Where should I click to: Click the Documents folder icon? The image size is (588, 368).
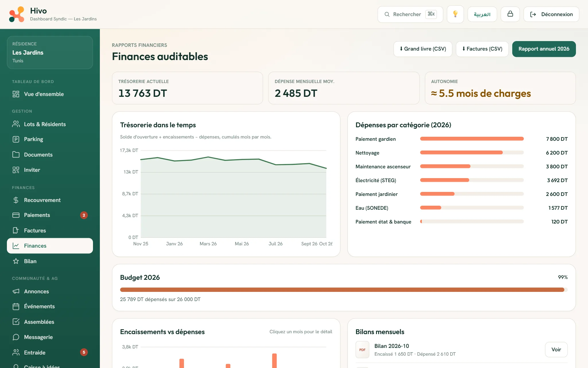pyautogui.click(x=16, y=155)
